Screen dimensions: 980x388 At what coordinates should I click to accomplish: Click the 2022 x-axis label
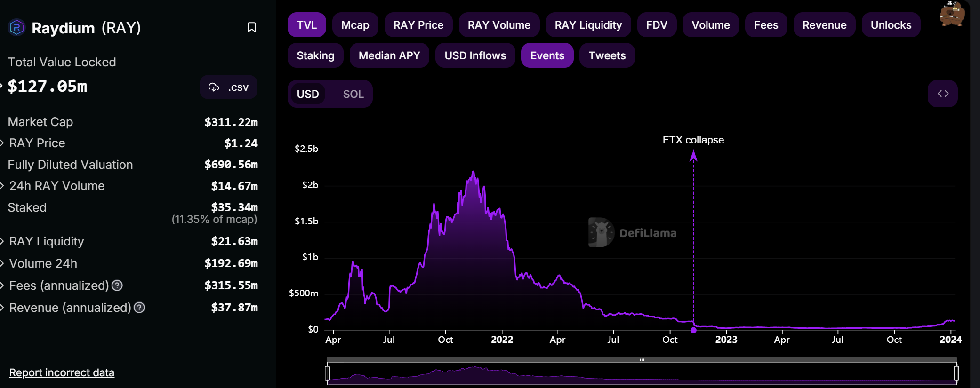[502, 340]
